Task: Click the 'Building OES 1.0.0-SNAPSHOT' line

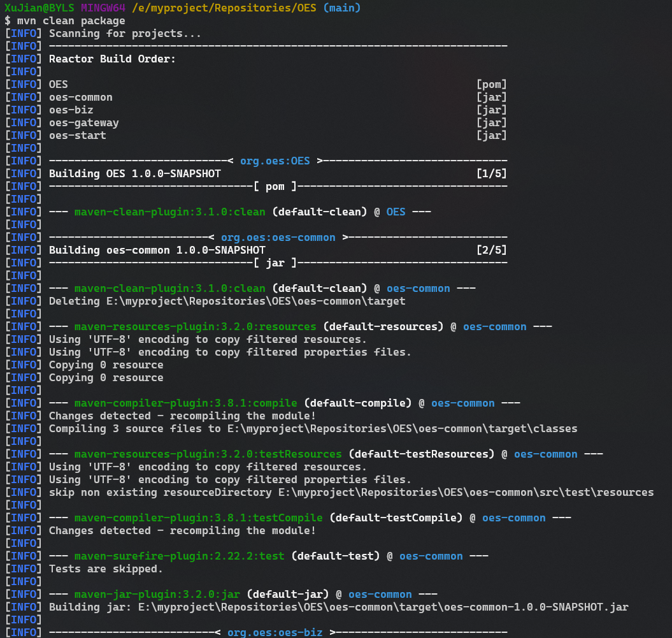Action: click(x=135, y=173)
